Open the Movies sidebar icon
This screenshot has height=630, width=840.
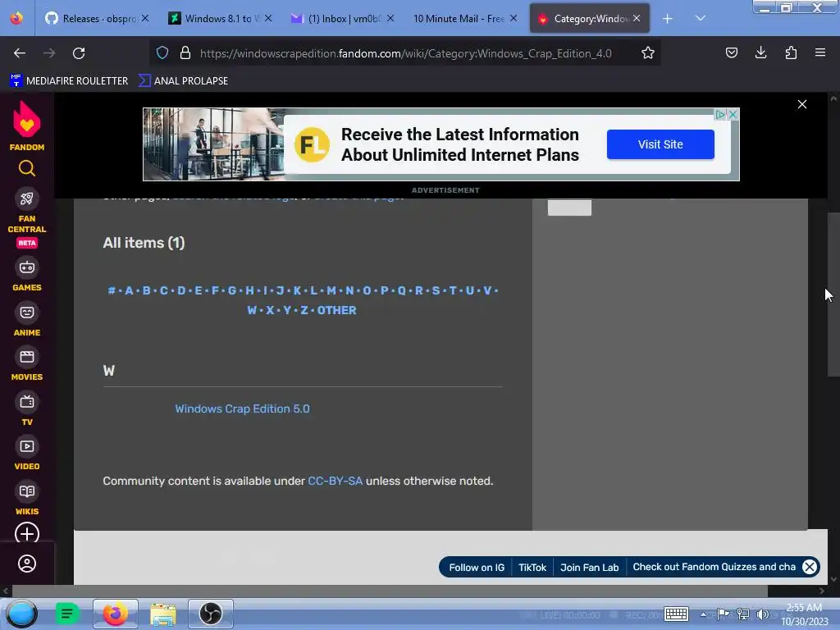click(27, 357)
